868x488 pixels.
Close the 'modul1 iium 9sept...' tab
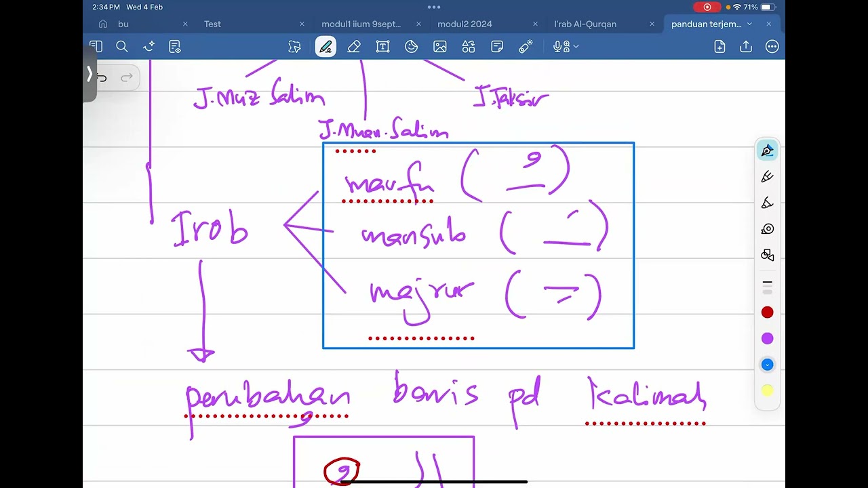418,24
